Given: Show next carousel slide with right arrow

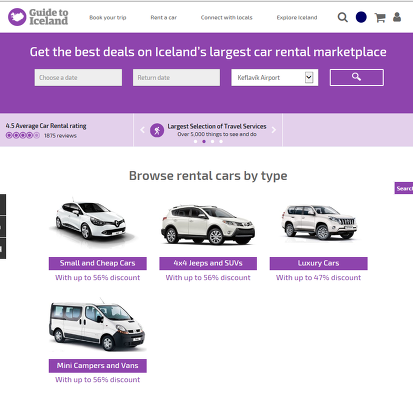Looking at the screenshot, I should click(274, 130).
